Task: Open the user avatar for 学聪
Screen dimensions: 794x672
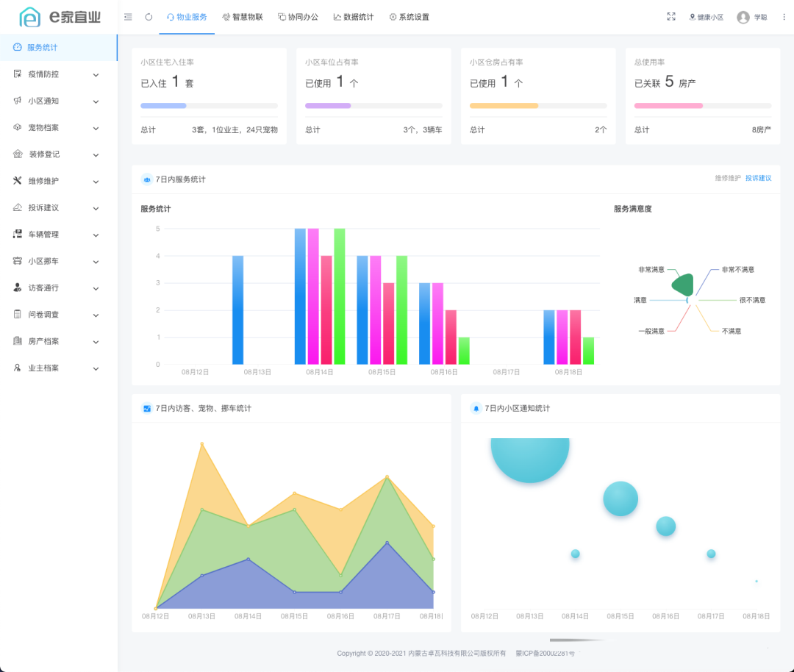Action: (743, 17)
